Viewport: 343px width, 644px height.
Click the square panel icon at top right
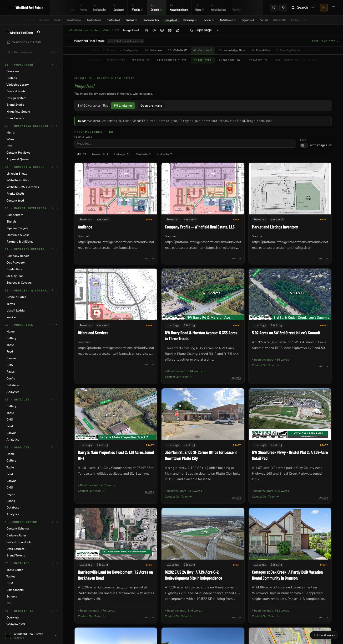[x=333, y=8]
